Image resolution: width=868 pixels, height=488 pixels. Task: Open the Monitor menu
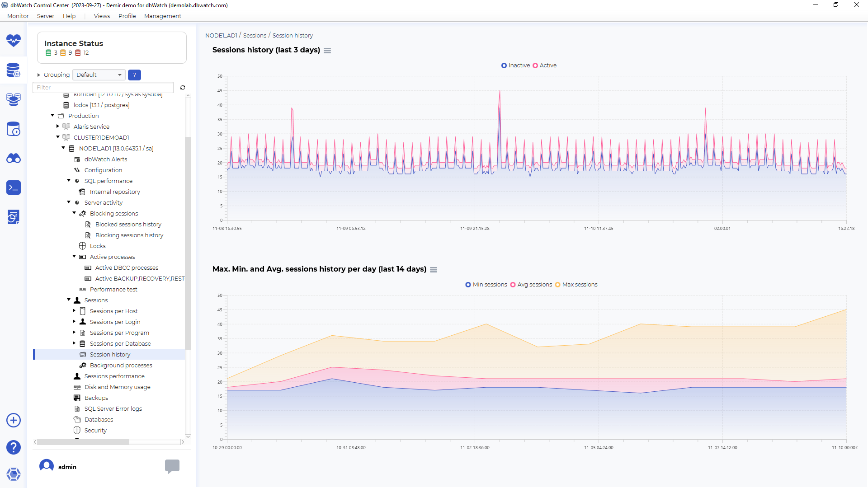tap(18, 16)
